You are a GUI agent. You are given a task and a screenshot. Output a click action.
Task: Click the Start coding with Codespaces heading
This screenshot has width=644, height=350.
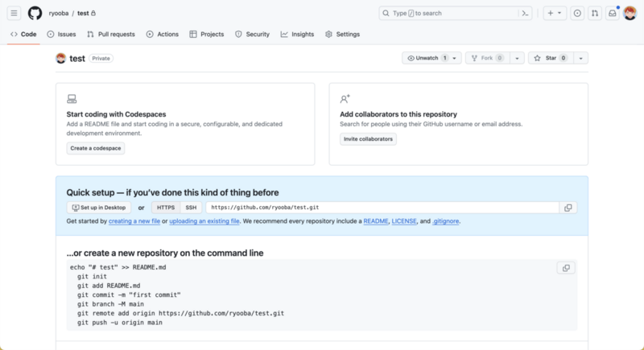(x=116, y=114)
